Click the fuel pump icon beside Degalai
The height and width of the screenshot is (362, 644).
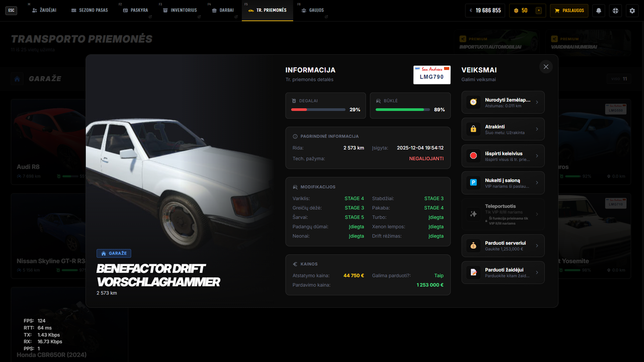[x=294, y=101]
